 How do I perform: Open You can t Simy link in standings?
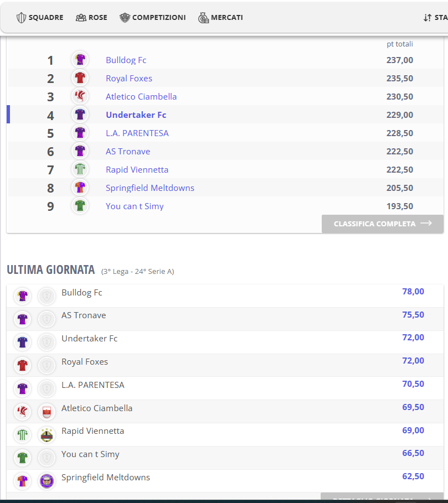click(135, 206)
